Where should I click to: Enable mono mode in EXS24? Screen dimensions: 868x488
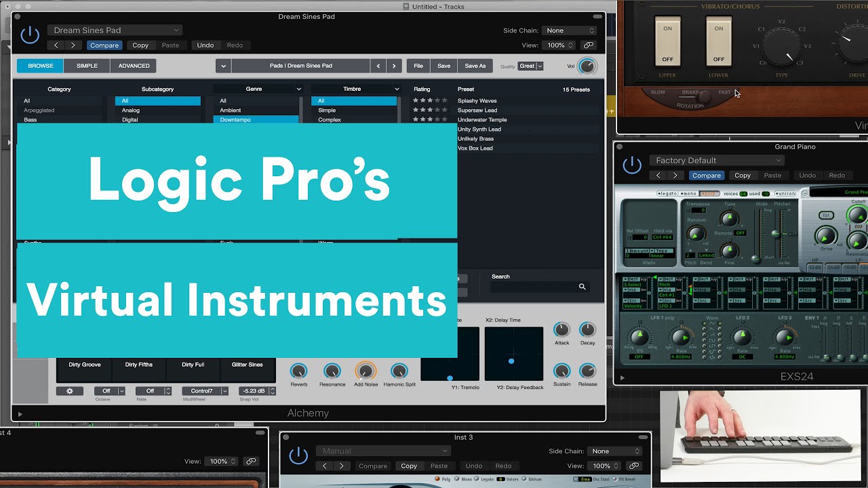pyautogui.click(x=689, y=194)
